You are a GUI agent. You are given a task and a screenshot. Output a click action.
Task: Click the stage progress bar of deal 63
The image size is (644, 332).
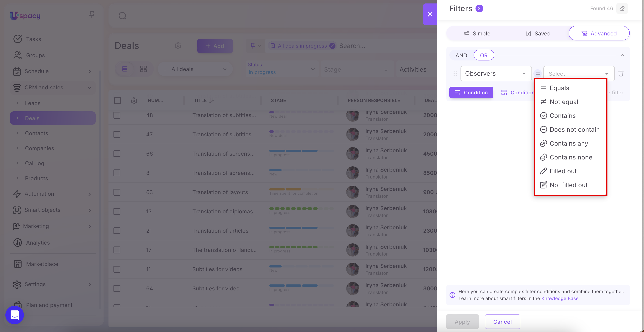[301, 189]
